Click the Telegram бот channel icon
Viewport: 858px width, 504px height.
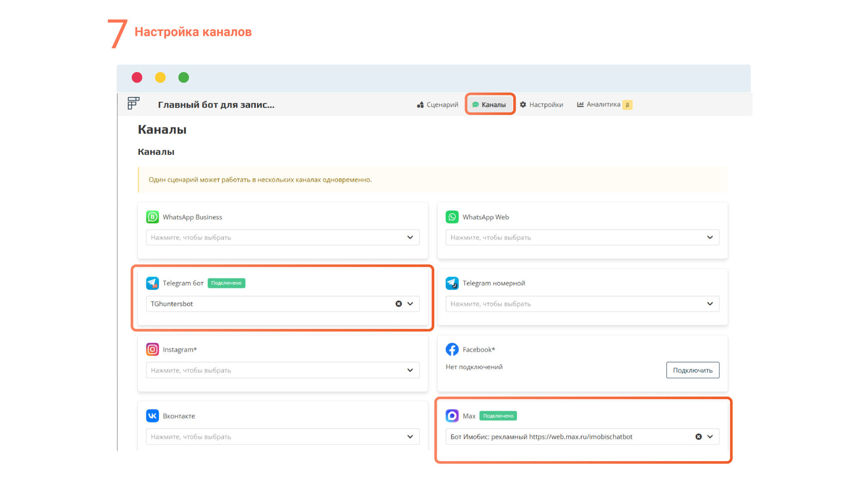(x=152, y=283)
